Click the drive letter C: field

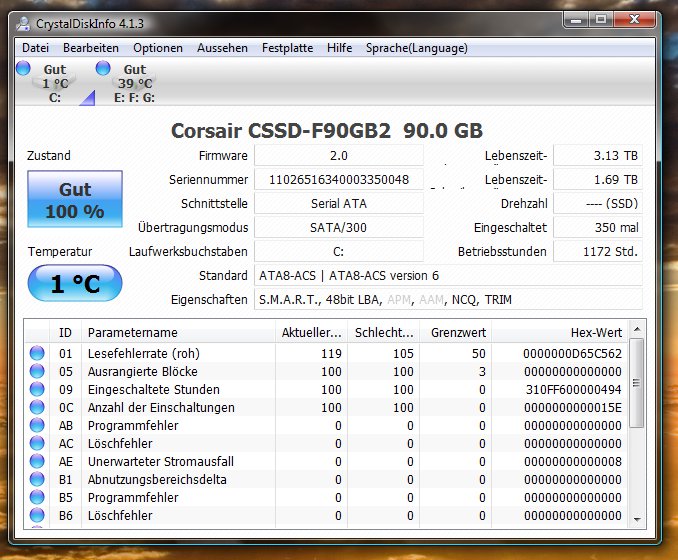339,251
